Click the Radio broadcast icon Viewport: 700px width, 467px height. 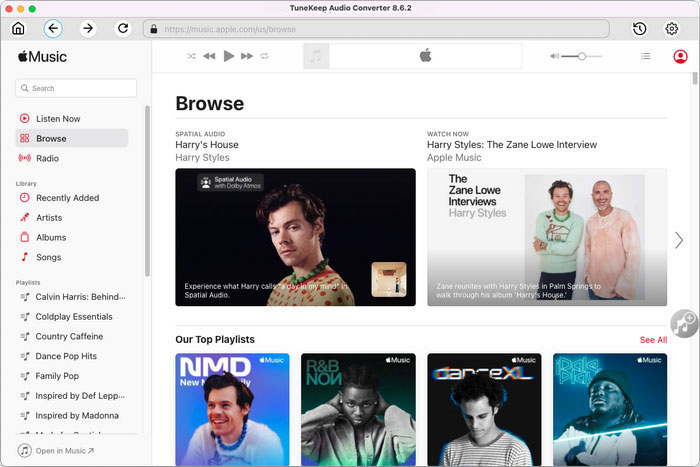click(25, 158)
